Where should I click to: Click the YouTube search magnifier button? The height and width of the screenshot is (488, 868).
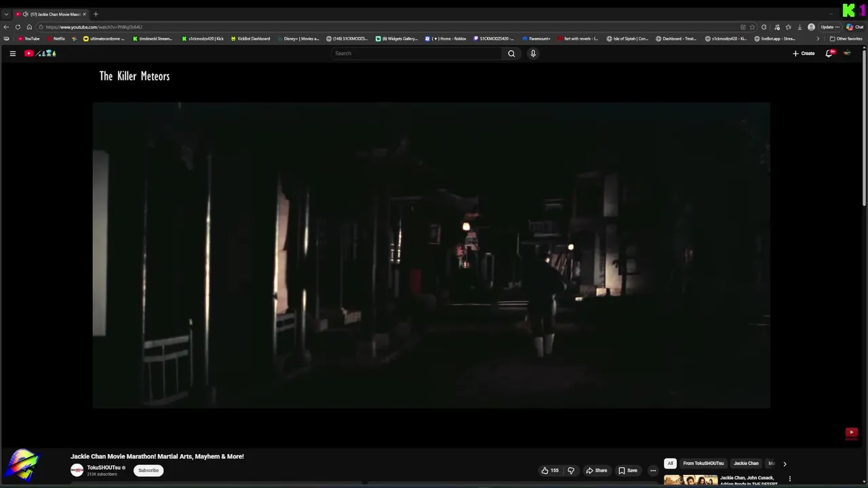511,54
